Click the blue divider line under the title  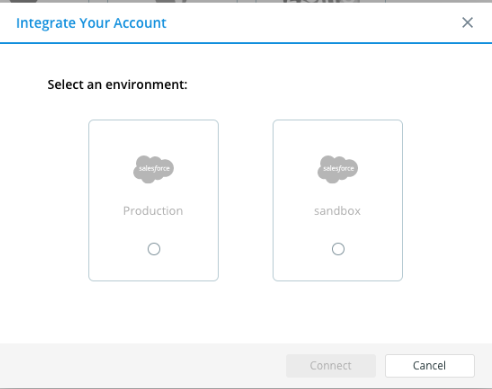click(x=246, y=43)
